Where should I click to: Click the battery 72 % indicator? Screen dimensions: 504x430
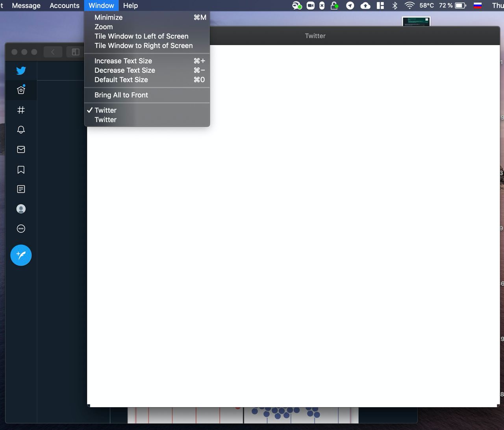coord(453,6)
